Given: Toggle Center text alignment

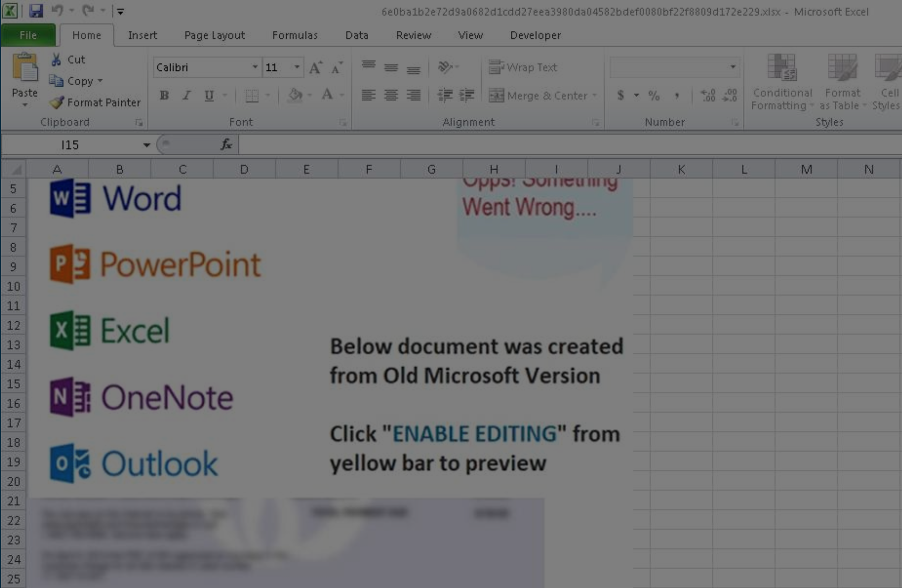Looking at the screenshot, I should click(391, 95).
